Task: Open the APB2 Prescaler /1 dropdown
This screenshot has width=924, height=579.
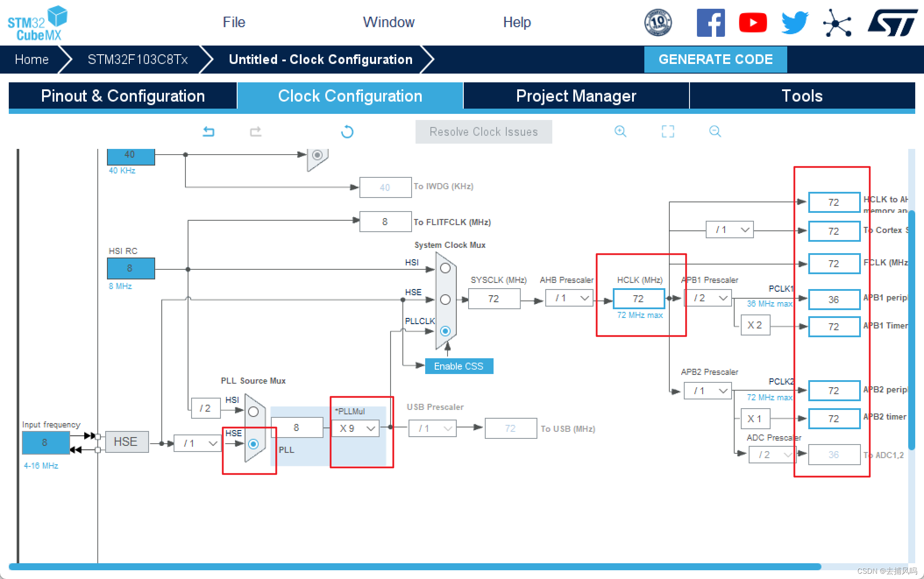Action: point(708,391)
